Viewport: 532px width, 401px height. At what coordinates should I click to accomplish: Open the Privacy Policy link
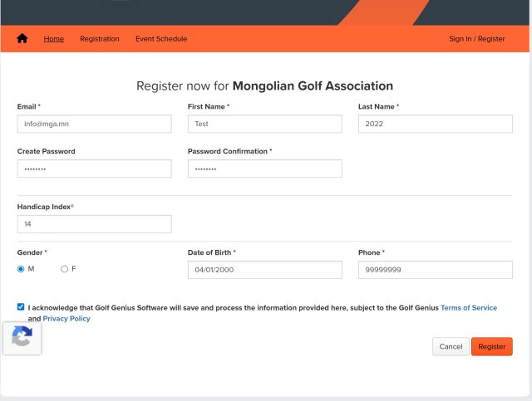(x=66, y=319)
